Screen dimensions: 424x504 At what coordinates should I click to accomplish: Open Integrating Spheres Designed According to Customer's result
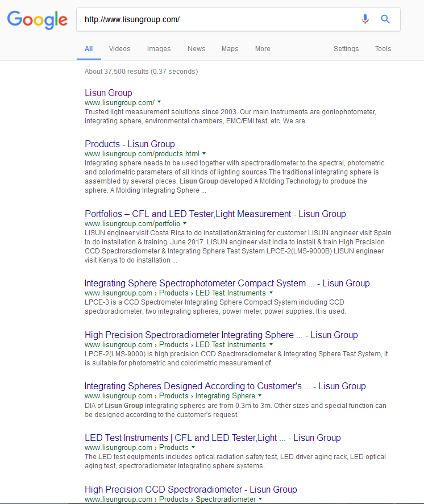(x=225, y=386)
